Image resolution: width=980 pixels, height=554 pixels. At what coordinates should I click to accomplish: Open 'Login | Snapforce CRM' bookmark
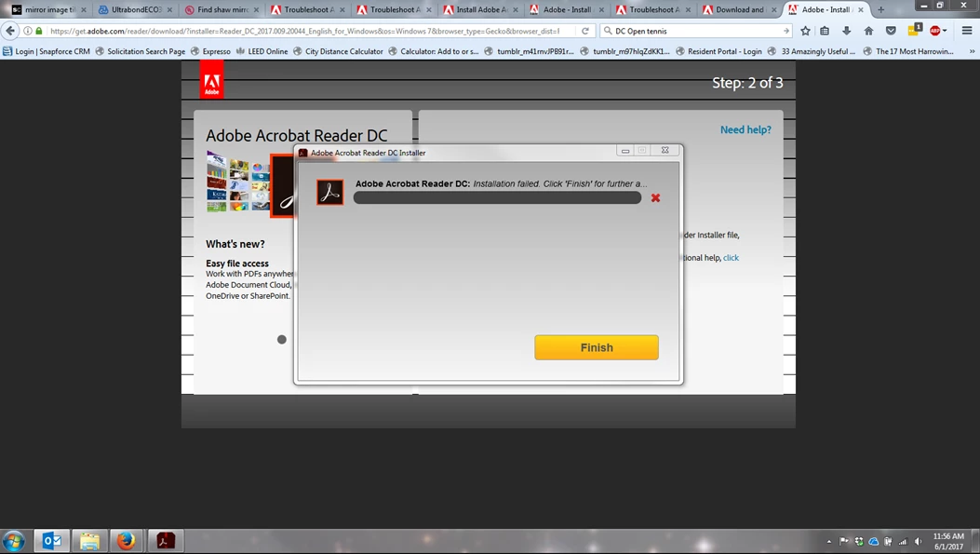pos(47,51)
